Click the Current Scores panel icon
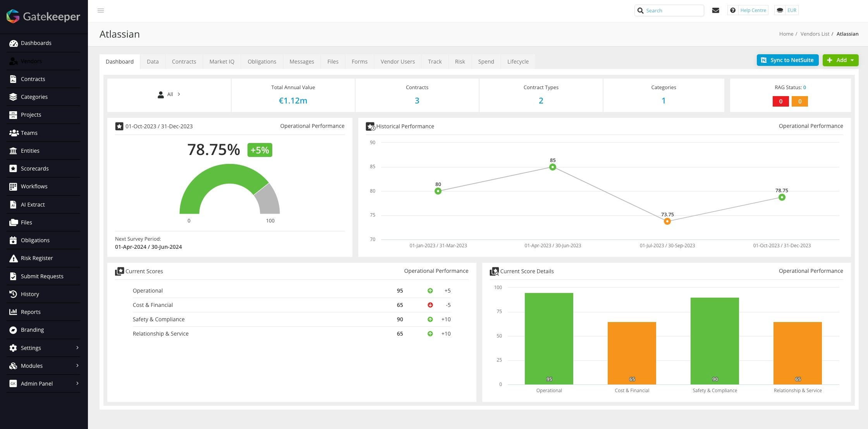Viewport: 868px width, 429px height. click(x=119, y=271)
